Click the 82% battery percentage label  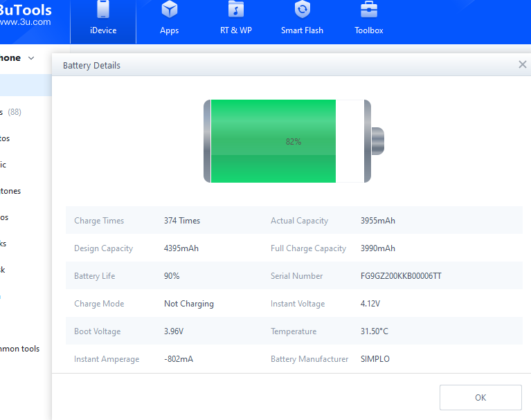pos(294,141)
